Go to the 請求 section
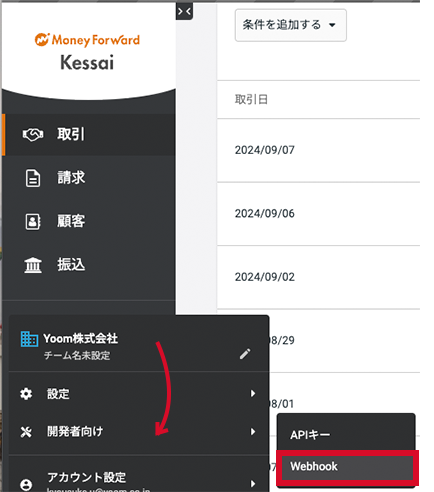The image size is (434, 492). point(89,178)
